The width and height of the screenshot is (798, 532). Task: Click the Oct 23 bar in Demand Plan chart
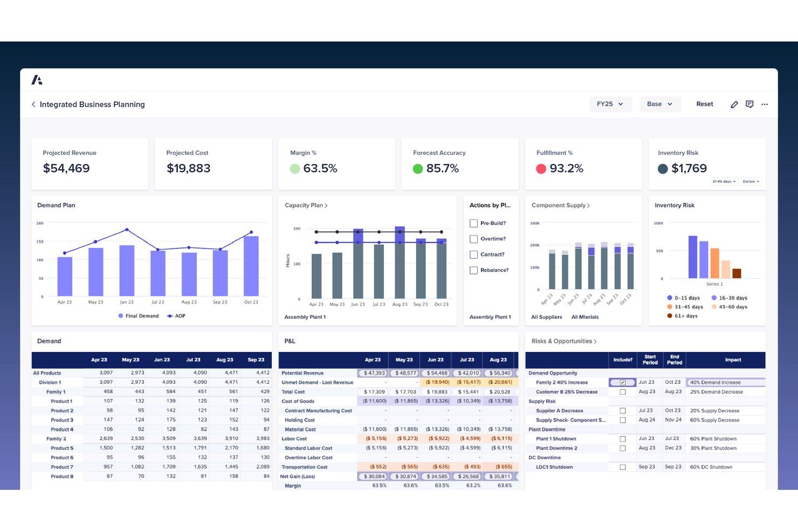[251, 266]
